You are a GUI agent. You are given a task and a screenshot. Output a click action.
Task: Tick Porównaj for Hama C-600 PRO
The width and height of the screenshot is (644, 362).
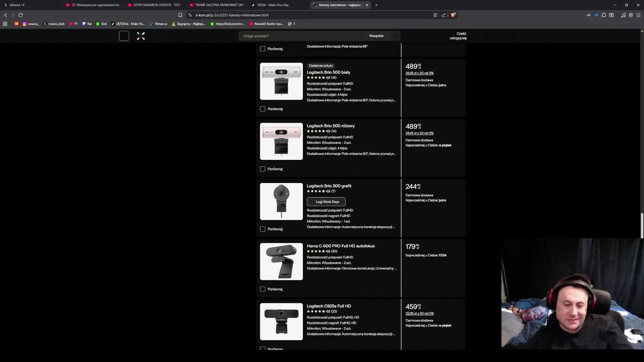pos(263,289)
